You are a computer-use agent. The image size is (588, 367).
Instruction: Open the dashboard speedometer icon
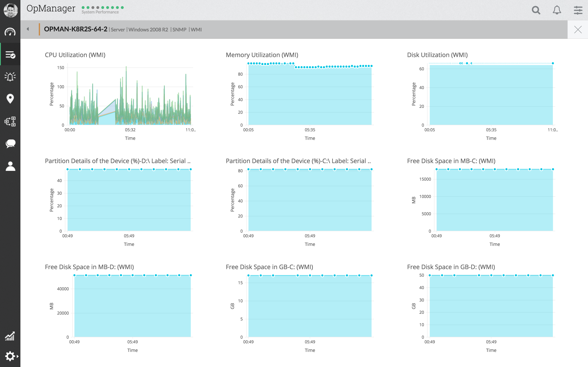[10, 32]
